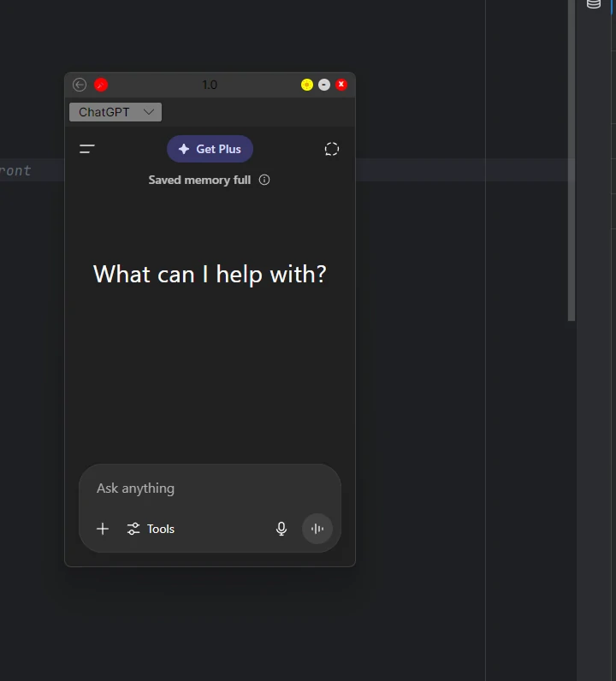This screenshot has width=616, height=681.
Task: Minimize the window with the white button
Action: pos(324,85)
